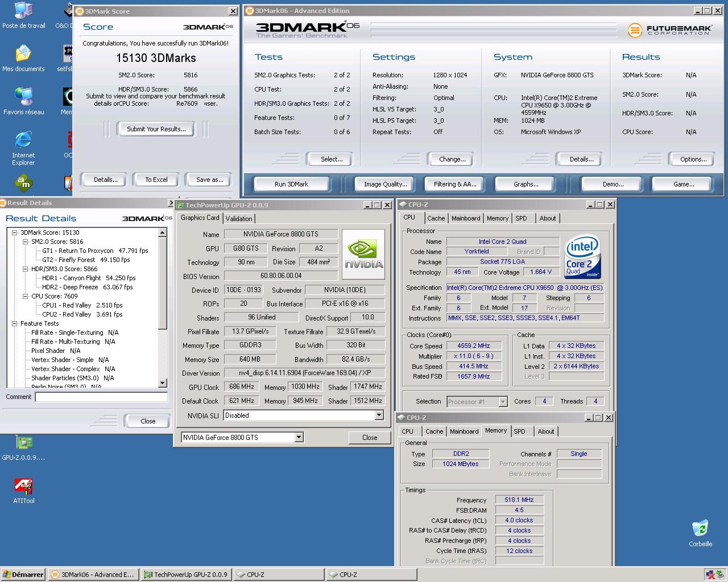Switch to the Validation tab in GPU-Z
Viewport: 728px width, 582px height.
point(239,219)
